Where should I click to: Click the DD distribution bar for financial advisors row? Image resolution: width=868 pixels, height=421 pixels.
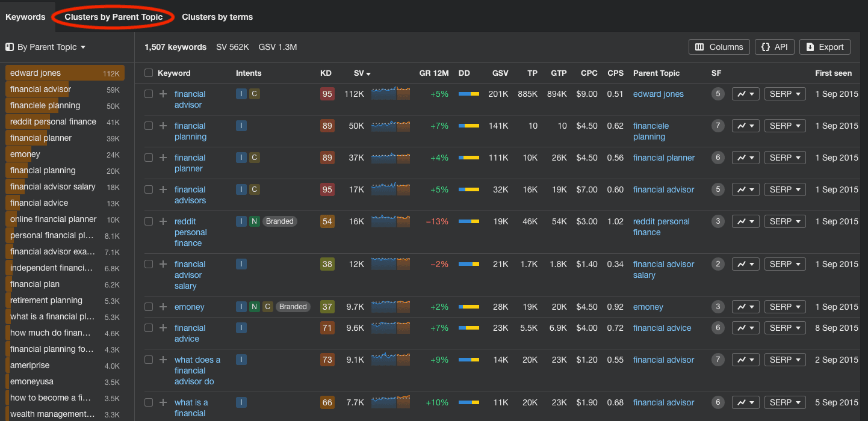pyautogui.click(x=468, y=189)
